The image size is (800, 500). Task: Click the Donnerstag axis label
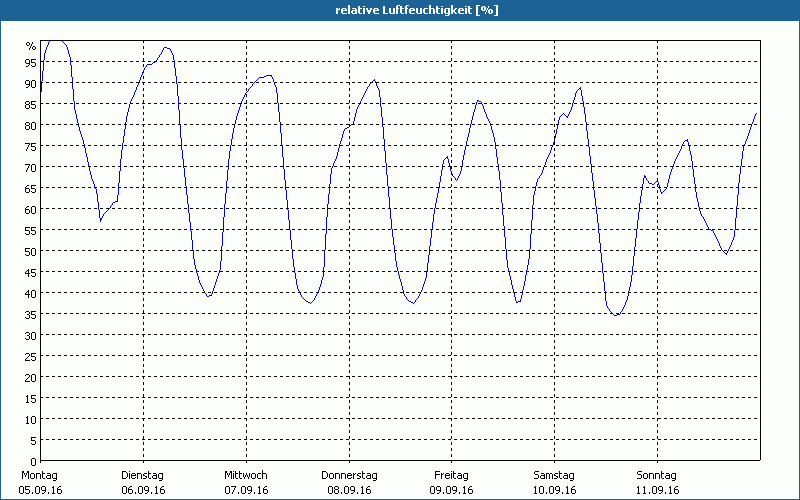click(x=349, y=475)
